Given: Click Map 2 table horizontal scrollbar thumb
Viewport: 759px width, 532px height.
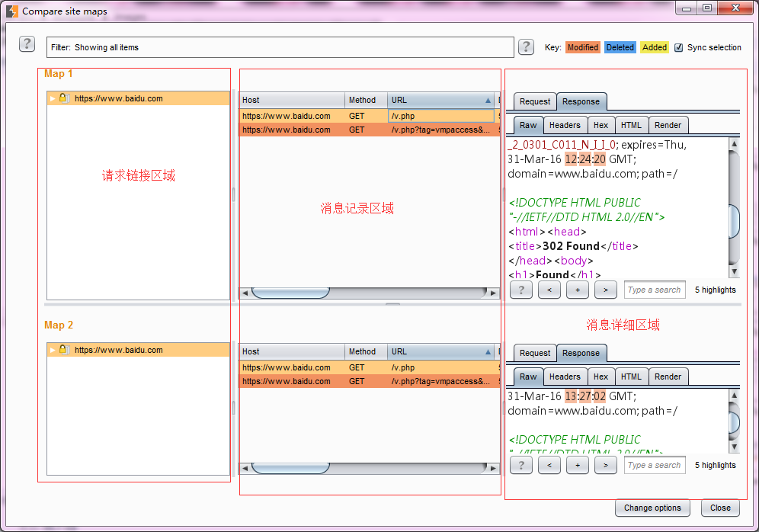Looking at the screenshot, I should point(290,468).
